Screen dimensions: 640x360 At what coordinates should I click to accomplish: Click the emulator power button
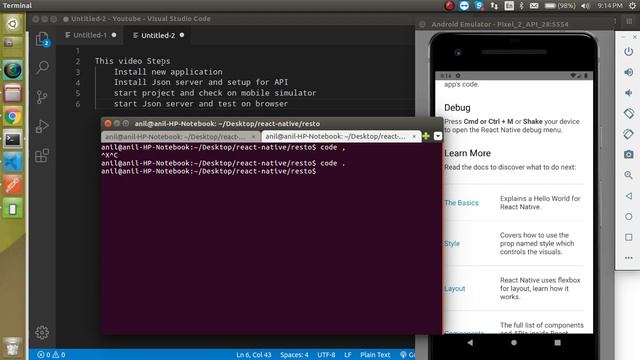(x=629, y=52)
